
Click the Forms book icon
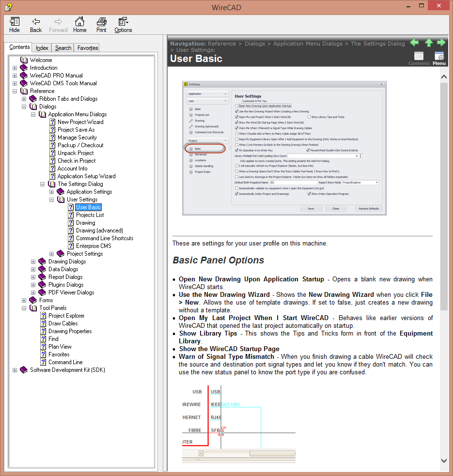(33, 300)
